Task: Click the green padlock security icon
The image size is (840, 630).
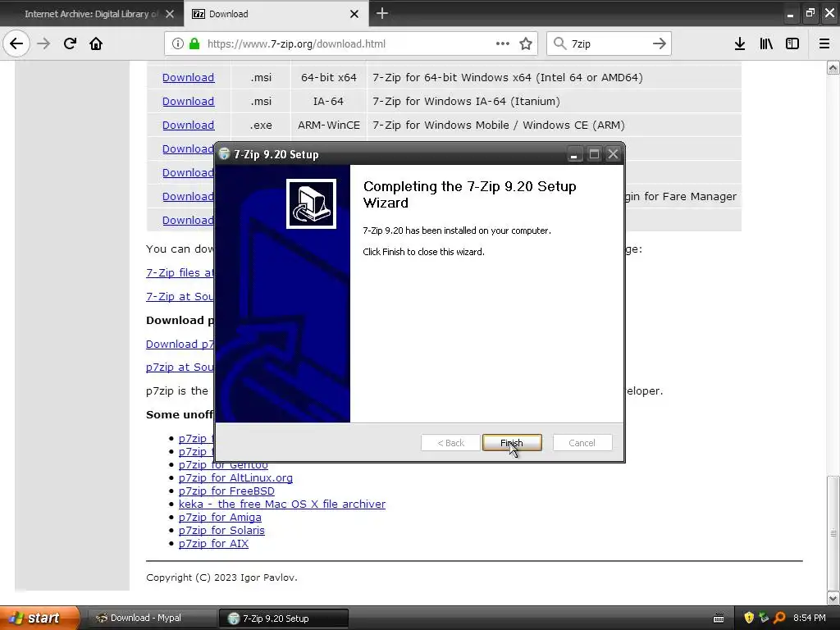Action: (x=194, y=43)
